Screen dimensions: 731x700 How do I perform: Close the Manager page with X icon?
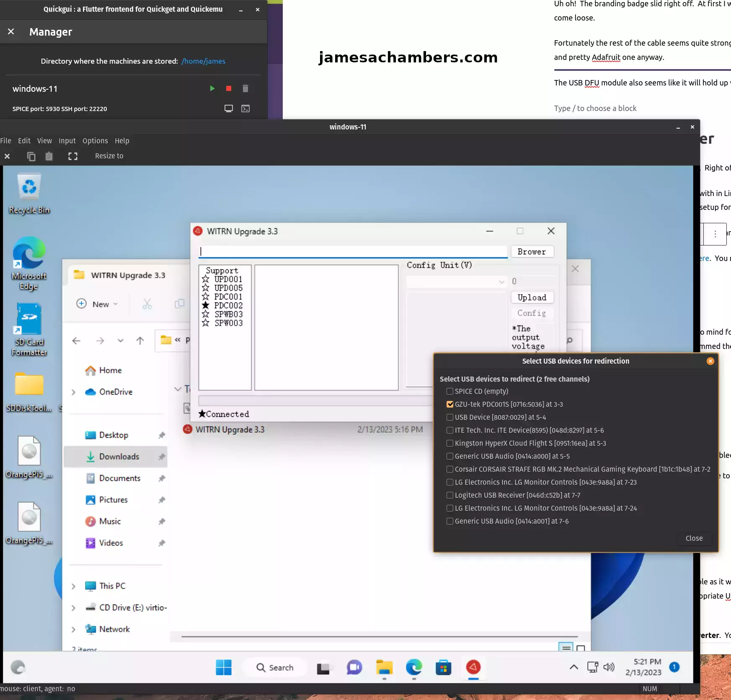click(11, 31)
